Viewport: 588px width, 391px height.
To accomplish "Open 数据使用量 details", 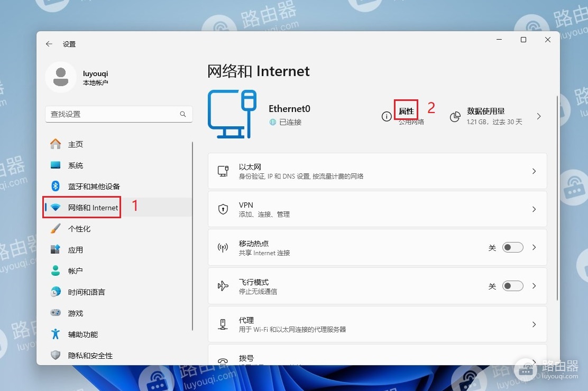I will point(496,116).
